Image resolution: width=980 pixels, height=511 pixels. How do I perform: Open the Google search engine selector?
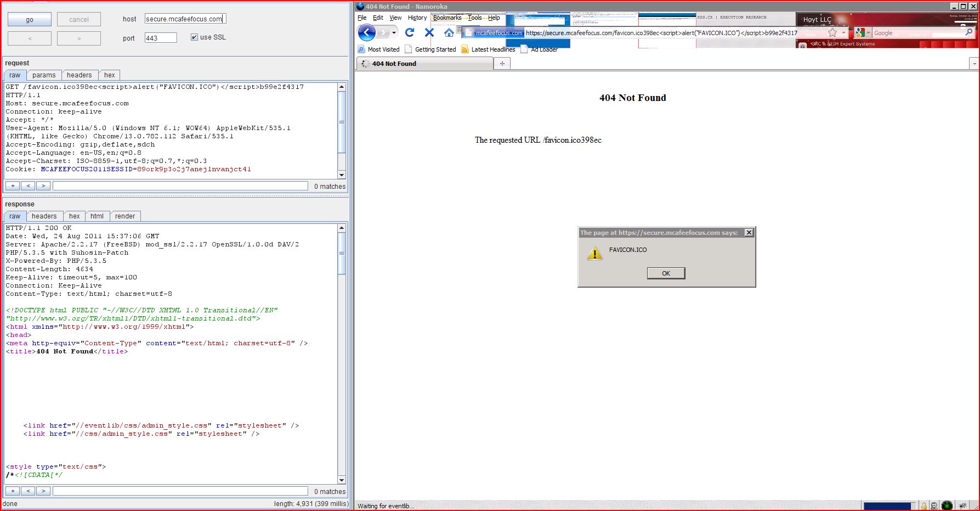pyautogui.click(x=863, y=33)
